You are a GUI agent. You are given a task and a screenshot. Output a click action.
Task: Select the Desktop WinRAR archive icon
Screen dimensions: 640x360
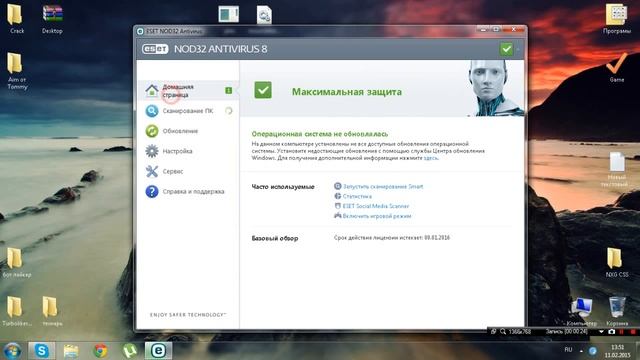point(52,19)
